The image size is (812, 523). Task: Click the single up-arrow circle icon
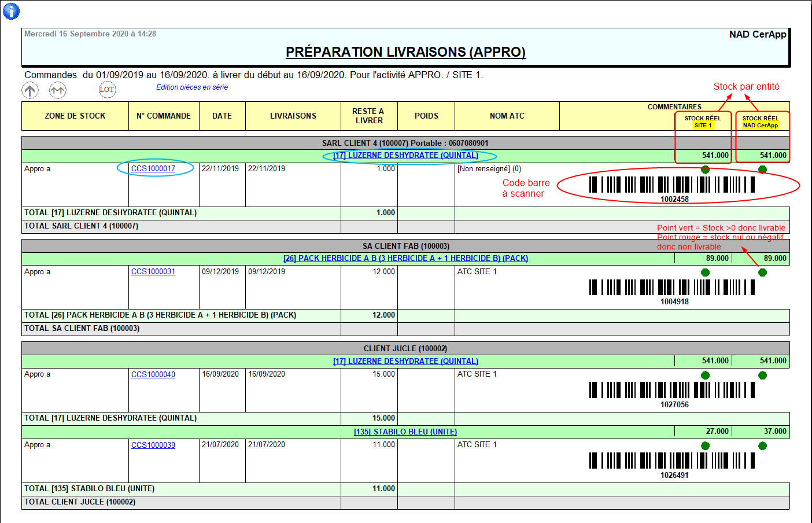(30, 90)
